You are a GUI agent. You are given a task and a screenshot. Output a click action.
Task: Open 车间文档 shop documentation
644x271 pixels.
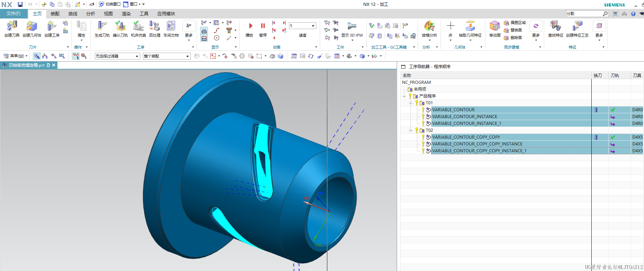171,28
